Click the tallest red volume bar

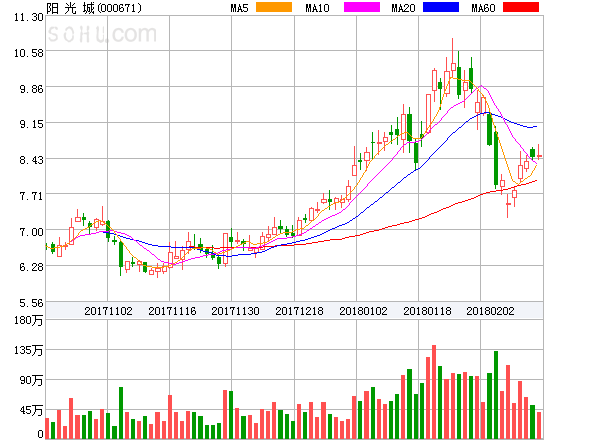[434, 392]
